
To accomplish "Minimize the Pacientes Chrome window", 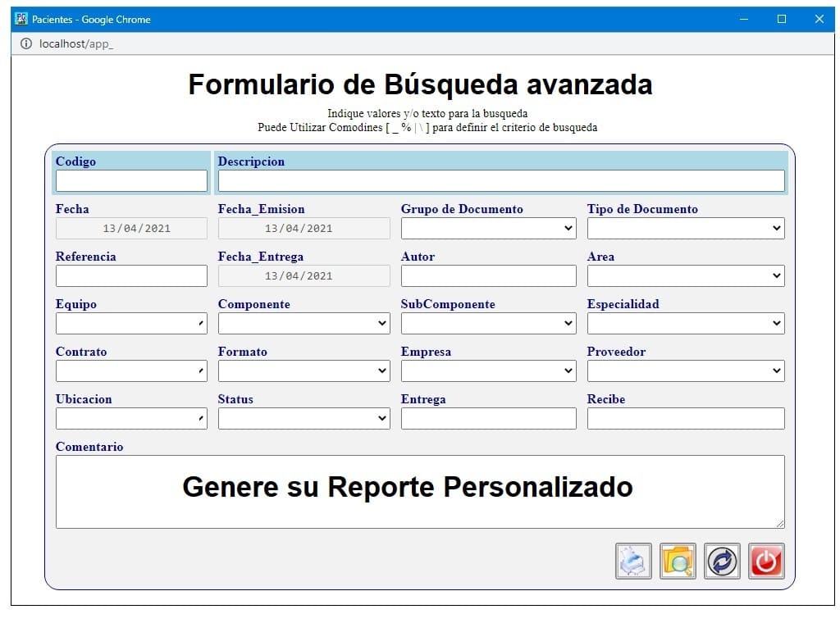I will pyautogui.click(x=743, y=20).
